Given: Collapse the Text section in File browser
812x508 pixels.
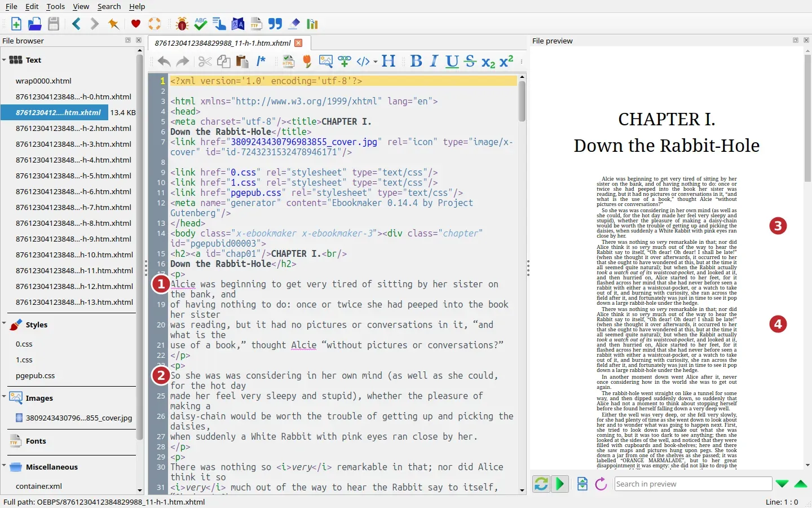Looking at the screenshot, I should (x=4, y=59).
